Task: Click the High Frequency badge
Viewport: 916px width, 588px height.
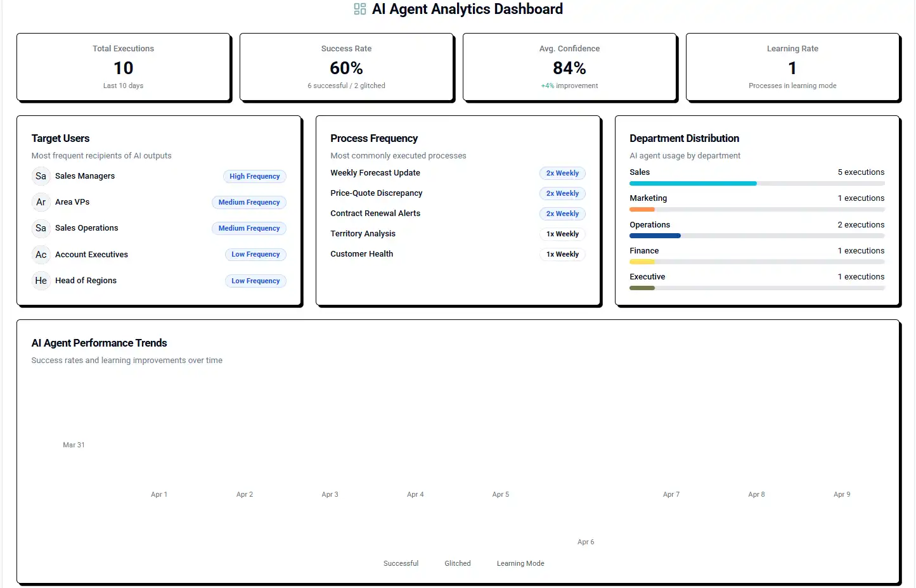Action: click(x=254, y=177)
